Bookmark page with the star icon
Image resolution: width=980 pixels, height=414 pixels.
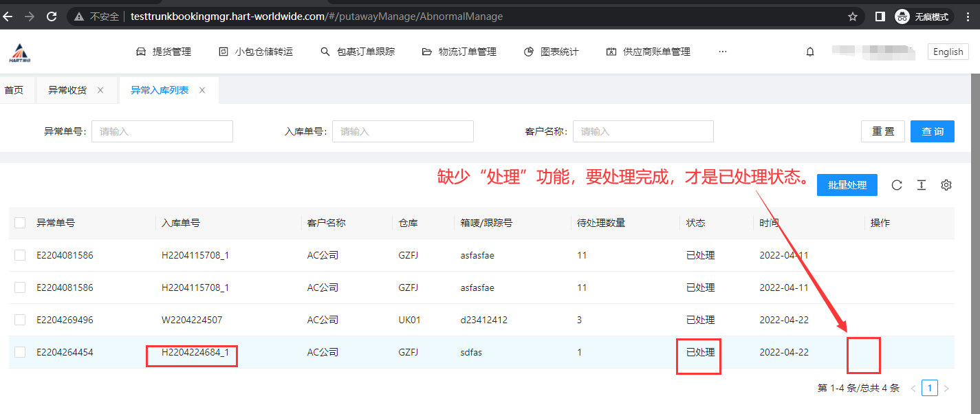click(x=853, y=17)
